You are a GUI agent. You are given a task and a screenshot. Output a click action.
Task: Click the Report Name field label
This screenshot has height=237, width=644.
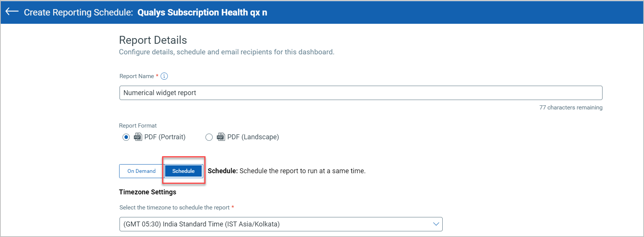(x=137, y=76)
